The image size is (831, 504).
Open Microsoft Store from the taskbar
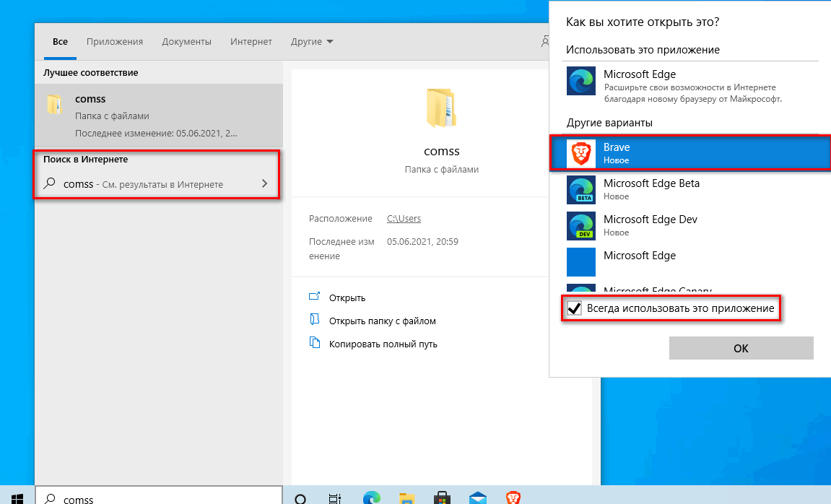pos(442,499)
